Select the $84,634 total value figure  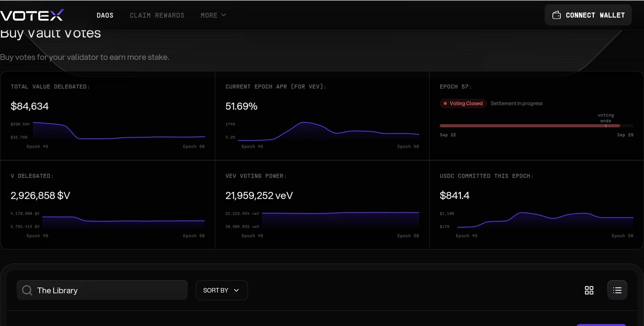(29, 106)
